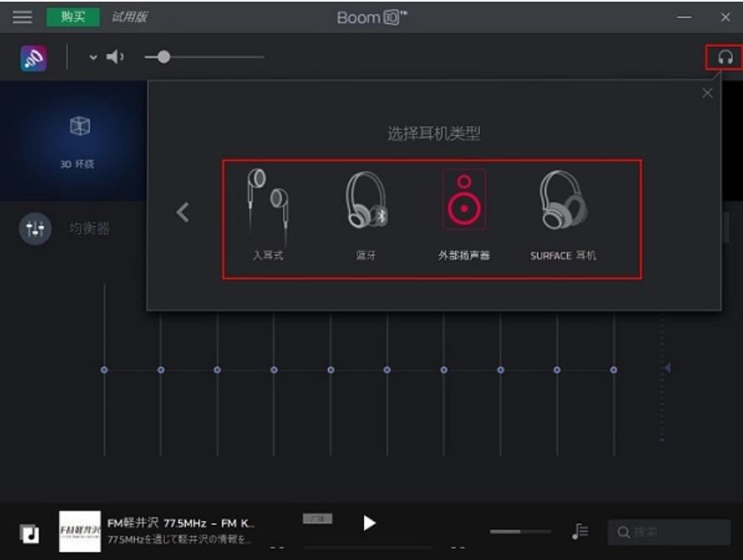This screenshot has height=560, width=743.
Task: Select the 入耳式 in-ear earphones
Action: 267,214
